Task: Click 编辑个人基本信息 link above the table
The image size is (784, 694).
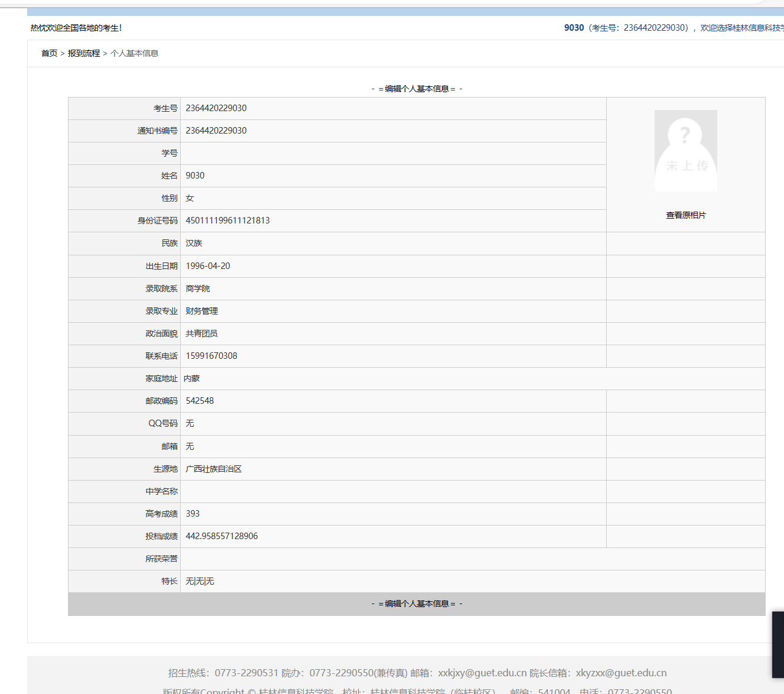Action: click(417, 89)
